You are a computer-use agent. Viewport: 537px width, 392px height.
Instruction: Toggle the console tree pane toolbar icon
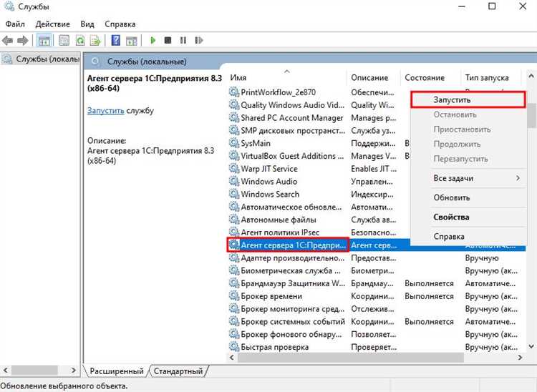pos(44,41)
